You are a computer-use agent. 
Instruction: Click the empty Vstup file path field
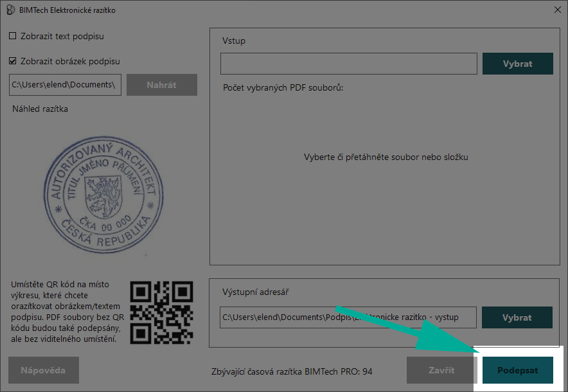348,63
